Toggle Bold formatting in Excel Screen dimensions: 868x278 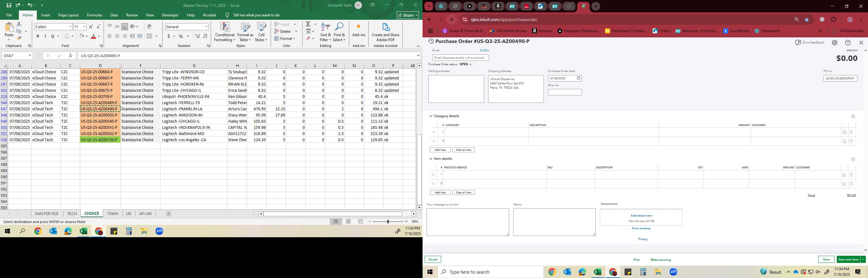[38, 36]
